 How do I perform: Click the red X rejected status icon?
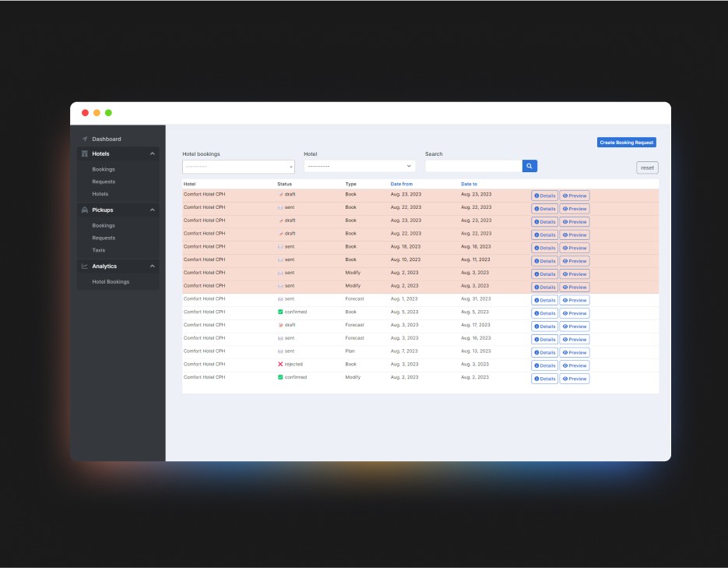(280, 364)
